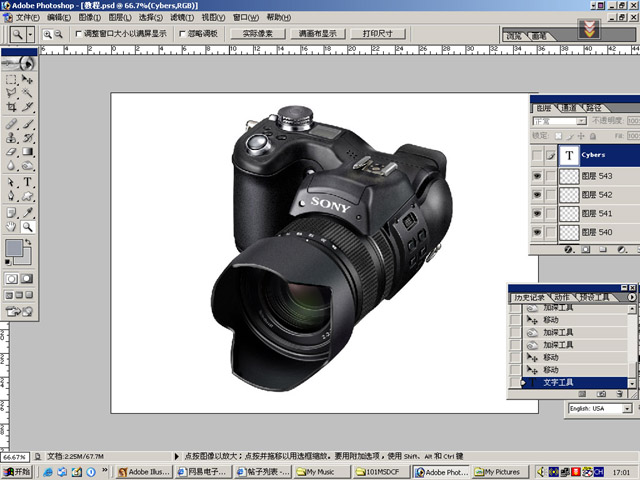Viewport: 640px width, 480px height.
Task: Select the Healing Brush tool
Action: point(11,124)
